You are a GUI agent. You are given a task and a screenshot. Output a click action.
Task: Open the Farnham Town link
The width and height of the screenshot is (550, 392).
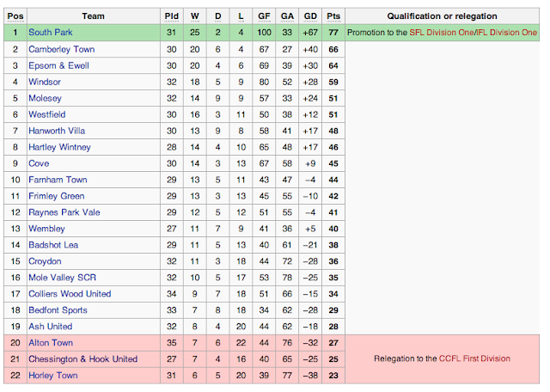point(58,180)
